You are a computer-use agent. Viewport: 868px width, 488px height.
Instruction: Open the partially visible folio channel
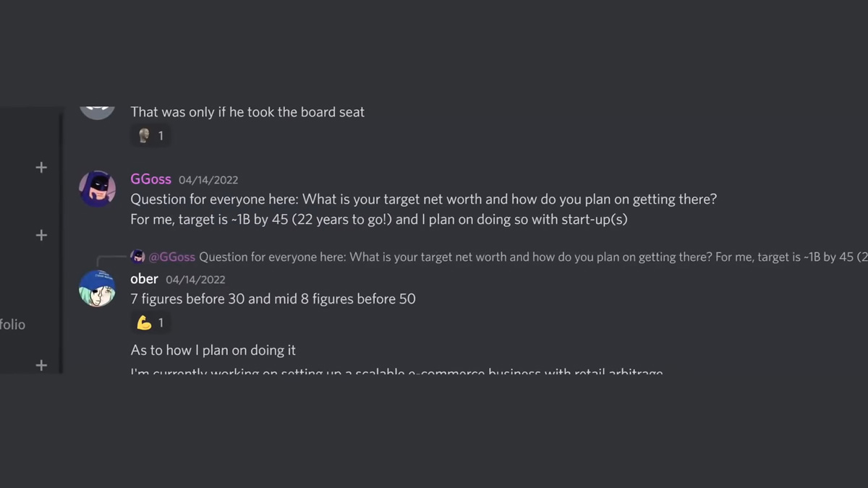coord(12,325)
